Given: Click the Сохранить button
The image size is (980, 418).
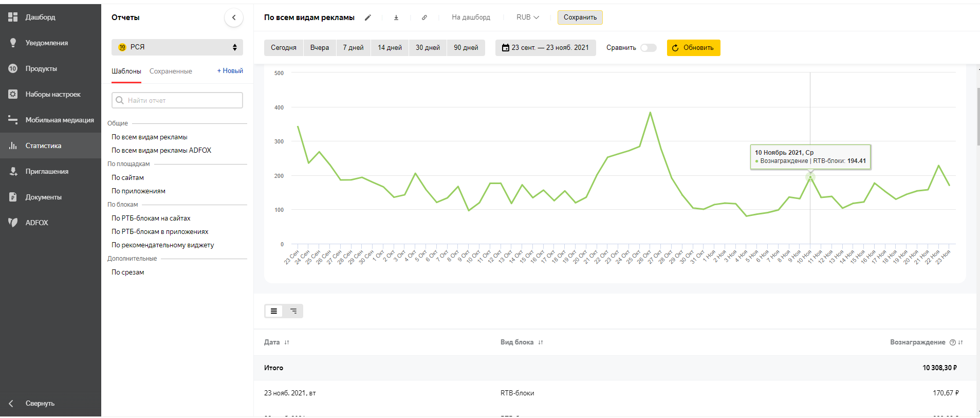Looking at the screenshot, I should click(x=580, y=17).
